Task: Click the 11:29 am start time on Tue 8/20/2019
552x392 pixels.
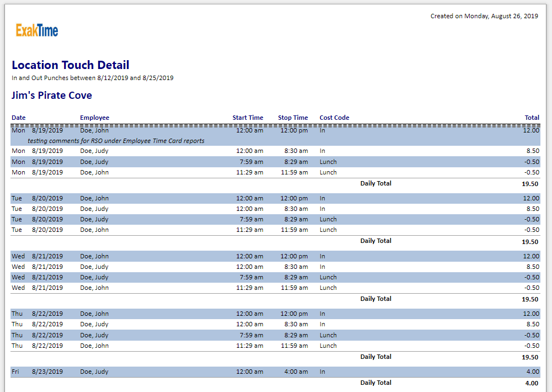Action: (x=250, y=230)
